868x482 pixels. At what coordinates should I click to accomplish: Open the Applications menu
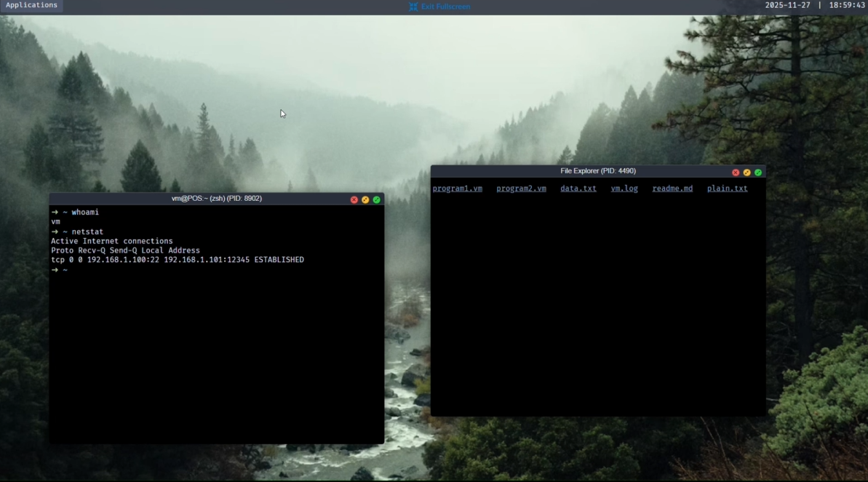coord(31,5)
